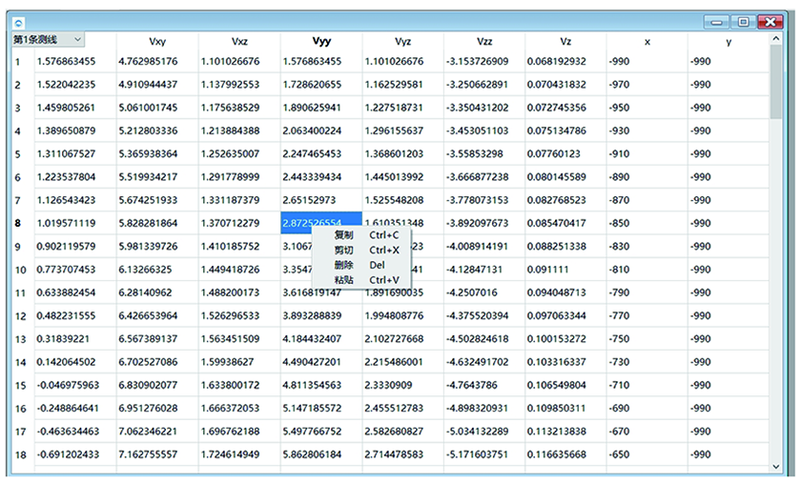Image resolution: width=800 pixels, height=483 pixels.
Task: Select row header 8
Action: coord(18,223)
